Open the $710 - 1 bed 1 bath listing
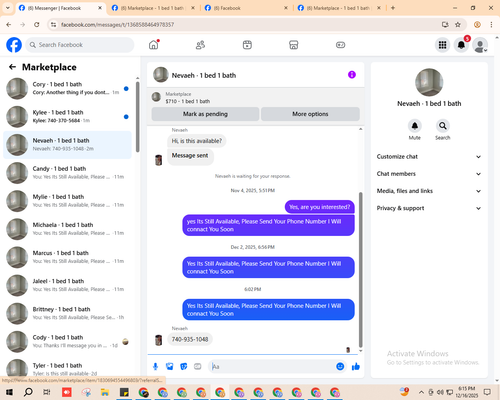Screen dimensions: 500x400 click(188, 101)
